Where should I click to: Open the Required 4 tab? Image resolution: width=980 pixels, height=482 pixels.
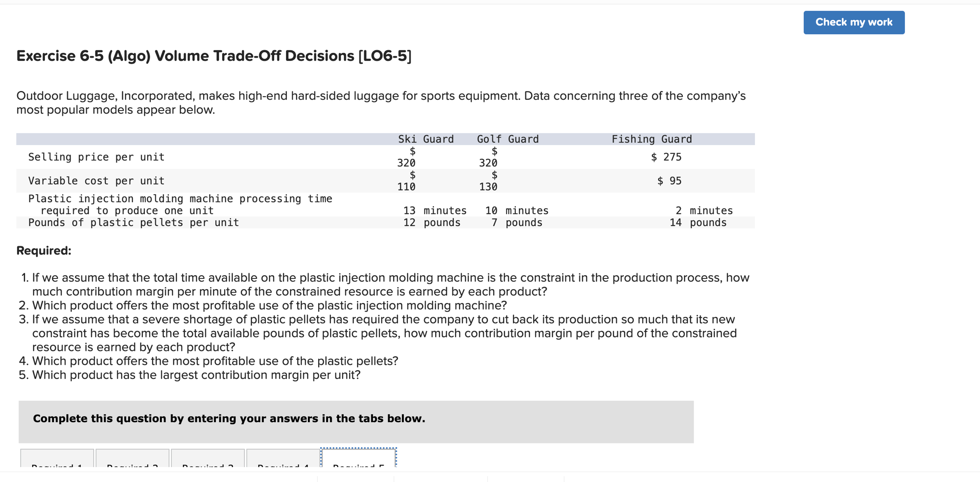[283, 465]
